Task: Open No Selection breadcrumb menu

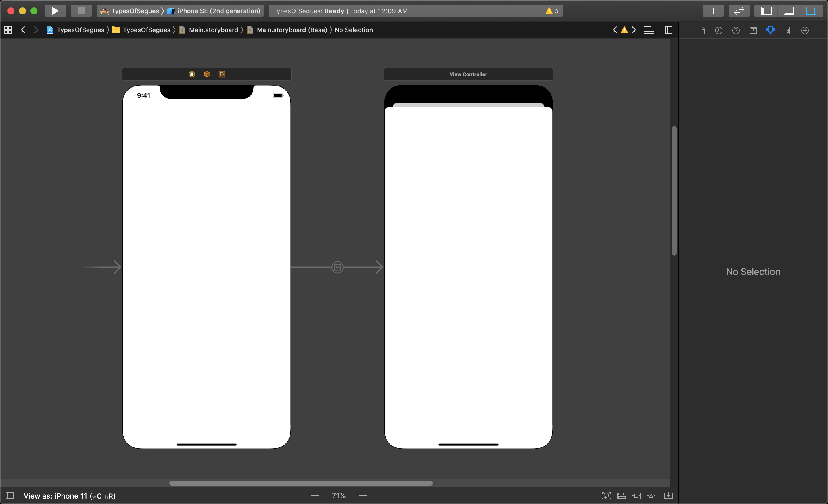Action: coord(354,30)
